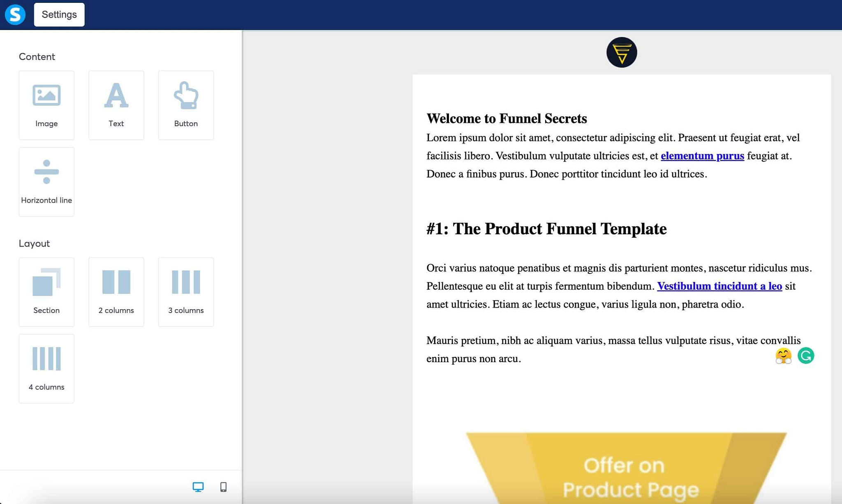Click the funnel logo image
Image resolution: width=842 pixels, height=504 pixels.
(x=622, y=52)
